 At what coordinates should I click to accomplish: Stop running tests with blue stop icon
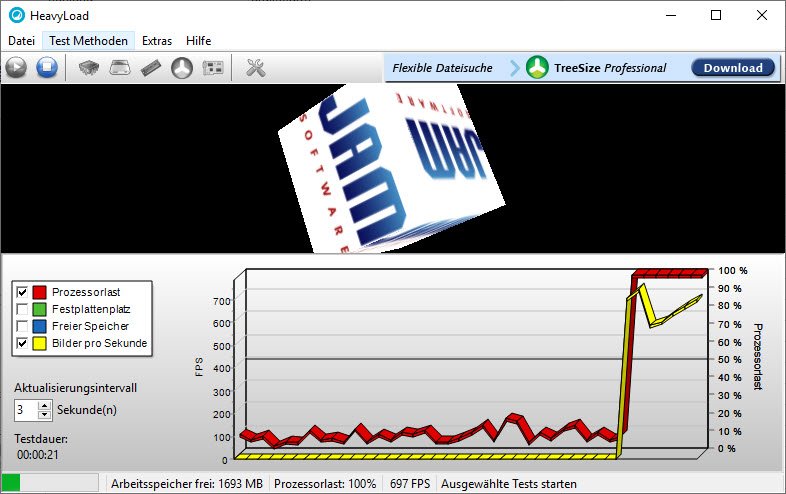[x=47, y=67]
